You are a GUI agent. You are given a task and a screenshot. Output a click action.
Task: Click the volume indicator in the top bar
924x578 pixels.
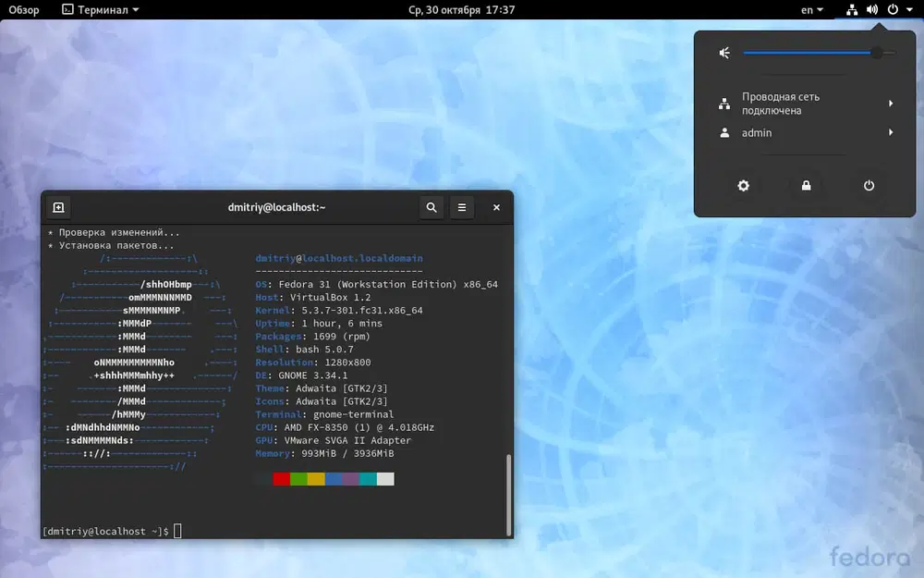coord(871,9)
